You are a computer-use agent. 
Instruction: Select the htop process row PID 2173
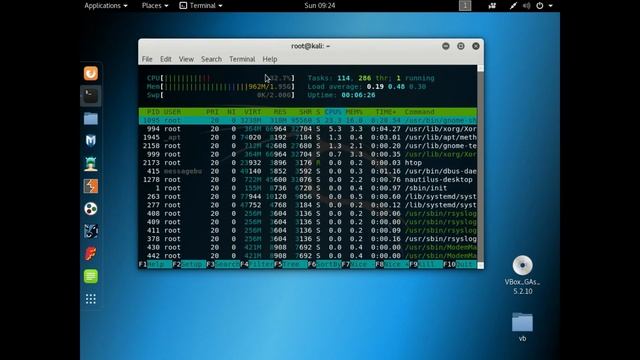click(308, 163)
